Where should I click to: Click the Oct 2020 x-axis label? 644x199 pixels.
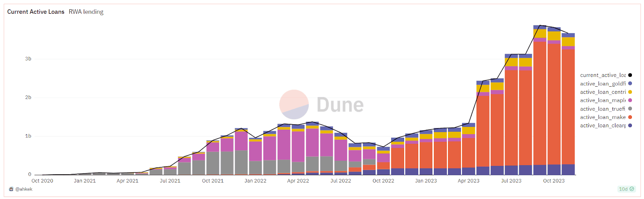(42, 181)
